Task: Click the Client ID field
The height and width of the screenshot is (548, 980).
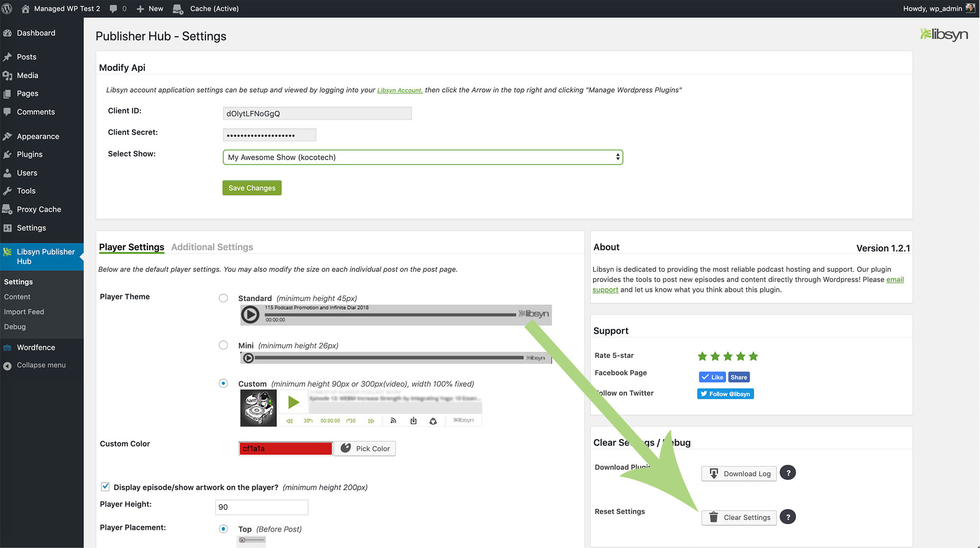Action: click(x=317, y=114)
